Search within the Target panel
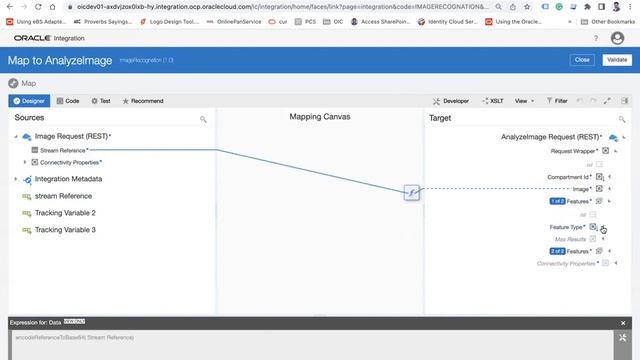Image resolution: width=640 pixels, height=360 pixels. point(622,119)
